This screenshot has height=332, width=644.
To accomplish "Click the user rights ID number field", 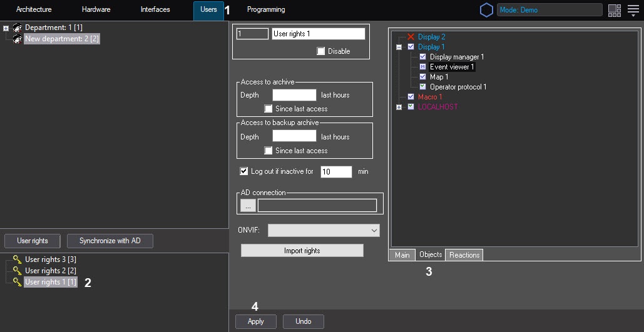I will pyautogui.click(x=253, y=34).
